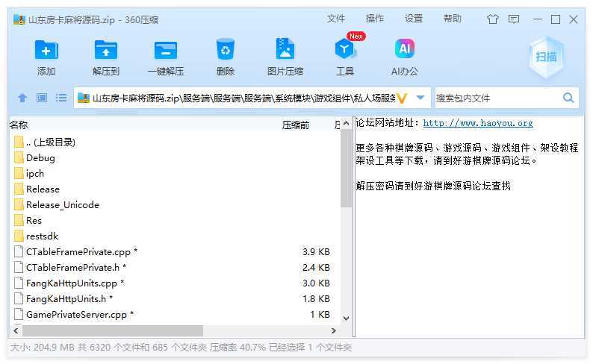Click the status bar size summary text
The image size is (593, 364).
181,347
